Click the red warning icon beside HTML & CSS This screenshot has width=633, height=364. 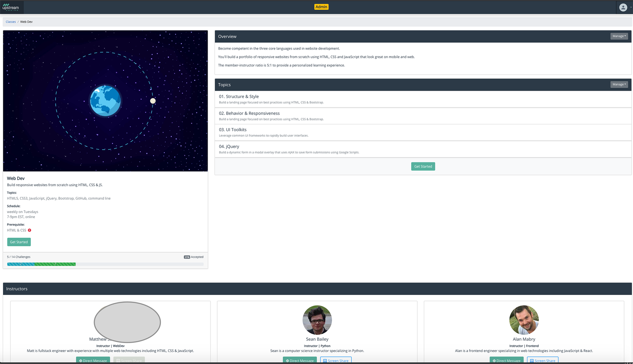[29, 230]
